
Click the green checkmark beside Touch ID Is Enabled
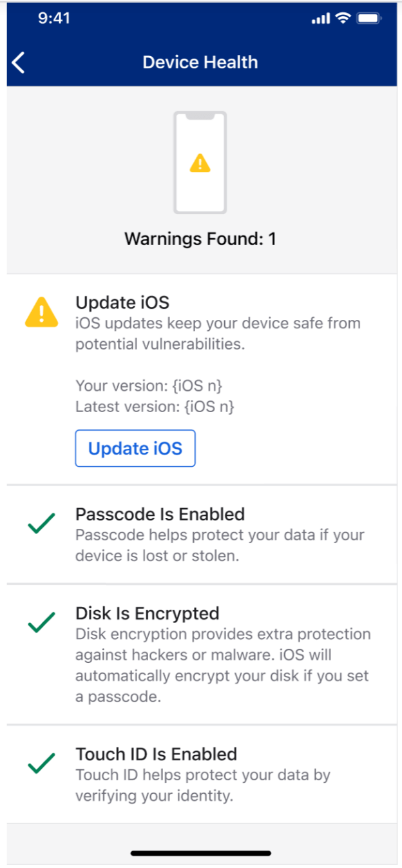(42, 765)
